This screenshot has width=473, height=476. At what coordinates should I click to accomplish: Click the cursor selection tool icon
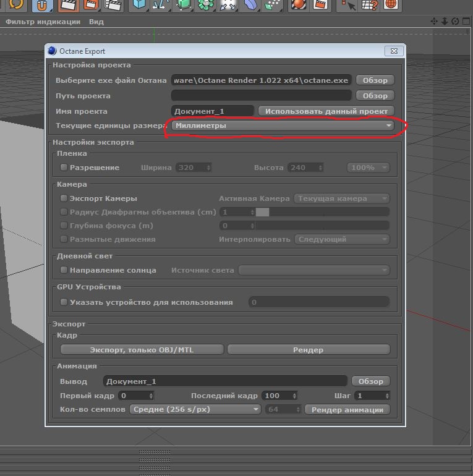348,5
